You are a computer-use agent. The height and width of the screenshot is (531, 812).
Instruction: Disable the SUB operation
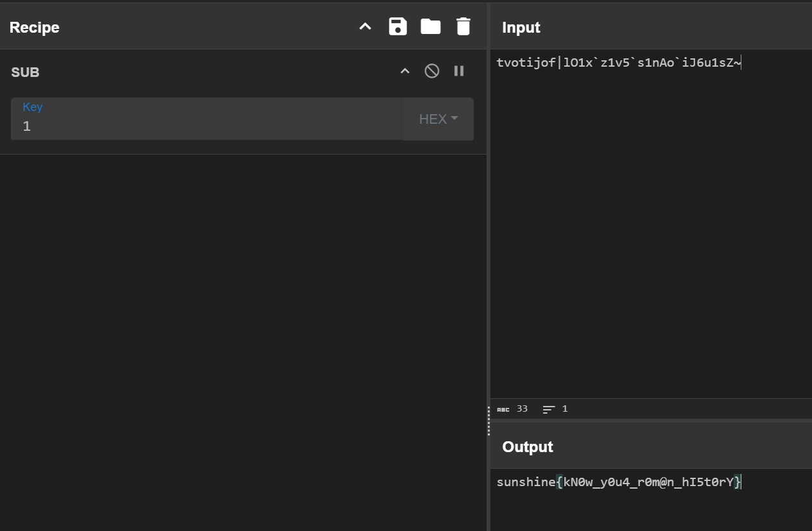[432, 71]
